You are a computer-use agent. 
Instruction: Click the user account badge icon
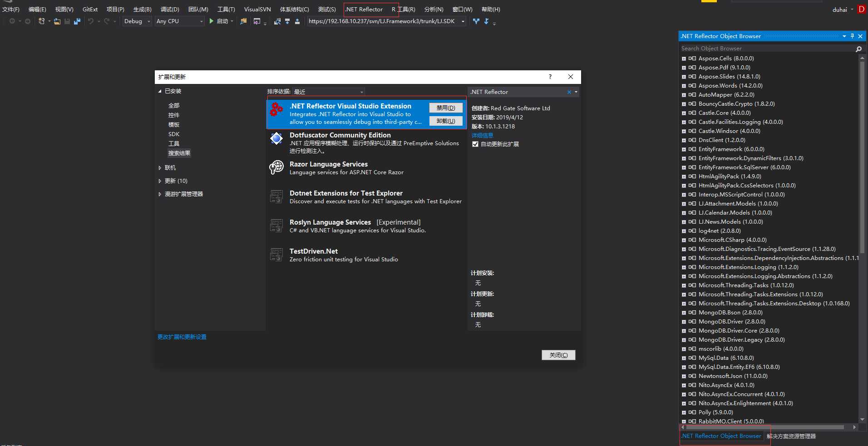pos(861,9)
